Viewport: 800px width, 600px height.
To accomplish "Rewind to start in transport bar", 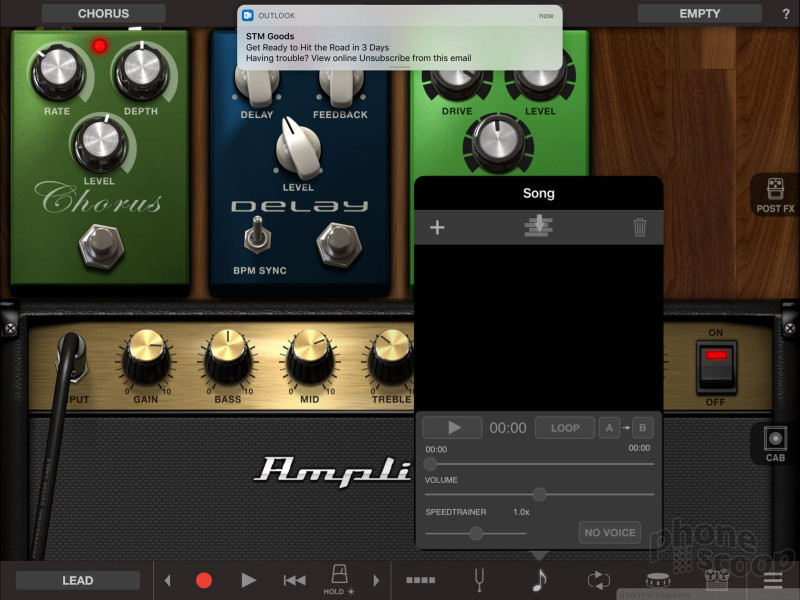I will tap(294, 580).
